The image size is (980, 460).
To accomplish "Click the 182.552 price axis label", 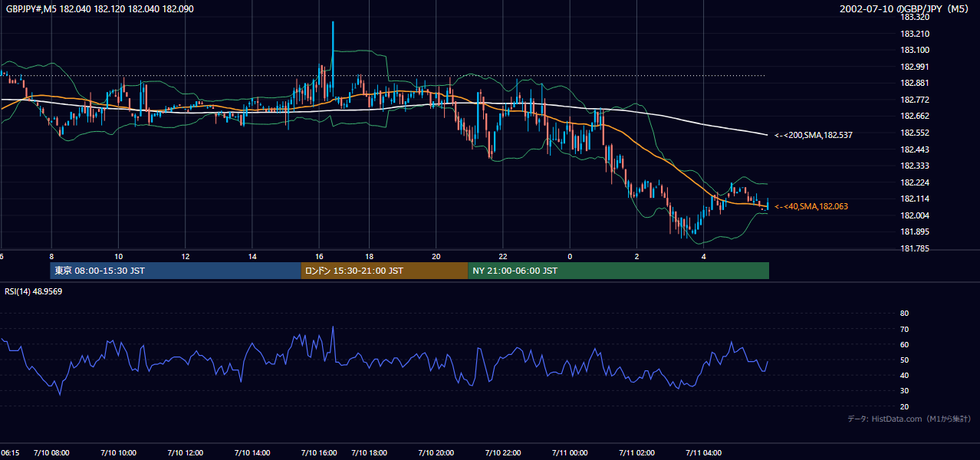I will pyautogui.click(x=914, y=133).
